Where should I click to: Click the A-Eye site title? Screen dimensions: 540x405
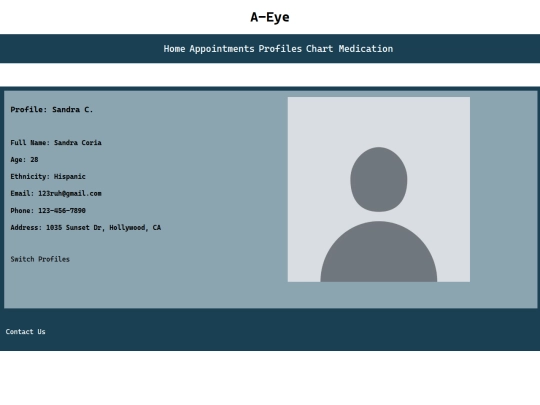pyautogui.click(x=270, y=17)
